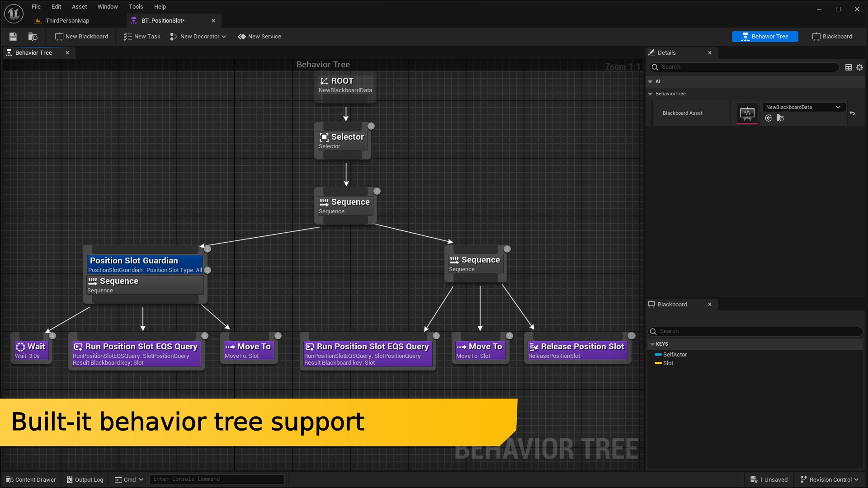This screenshot has height=488, width=868.
Task: Click the Unreal Engine logo icon
Action: [14, 14]
